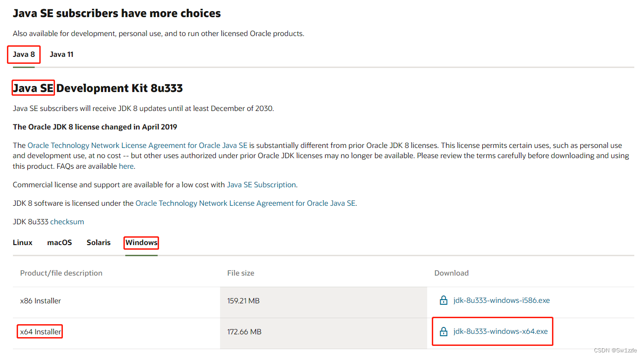This screenshot has width=644, height=357.
Task: Click the 'File size' column header
Action: pyautogui.click(x=241, y=273)
